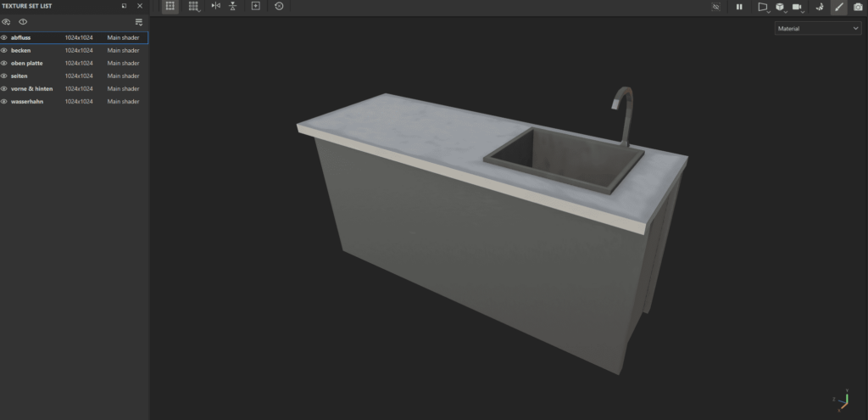The height and width of the screenshot is (420, 868).
Task: Click the circular history arrow icon
Action: 279,7
